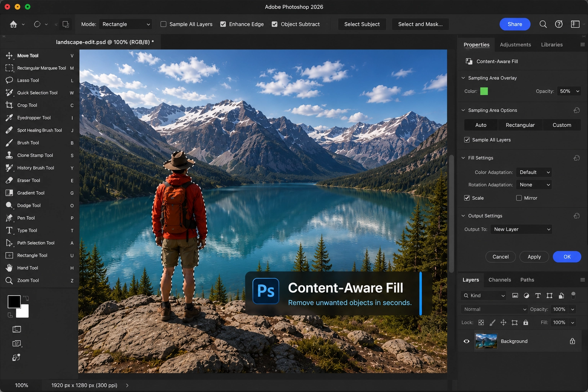
Task: Open Rotation Adaptation None dropdown
Action: [534, 185]
